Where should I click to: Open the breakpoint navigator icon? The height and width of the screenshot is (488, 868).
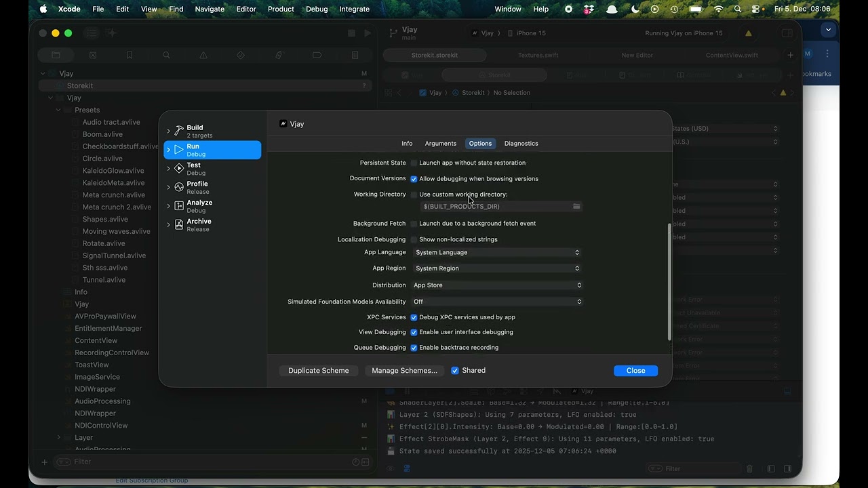pyautogui.click(x=317, y=55)
